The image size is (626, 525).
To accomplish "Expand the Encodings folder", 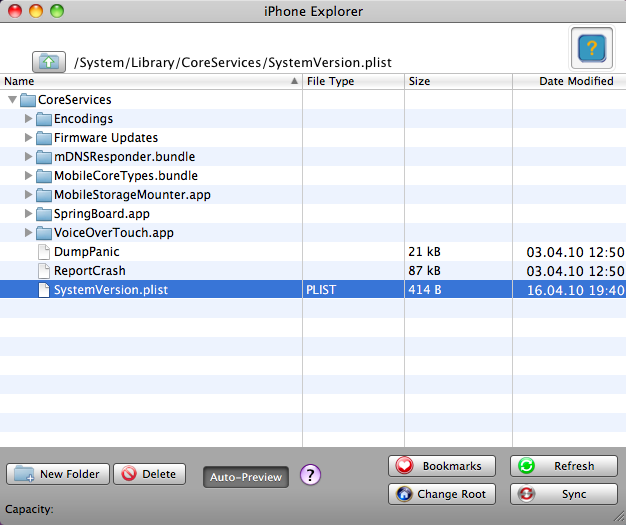I will (x=28, y=118).
